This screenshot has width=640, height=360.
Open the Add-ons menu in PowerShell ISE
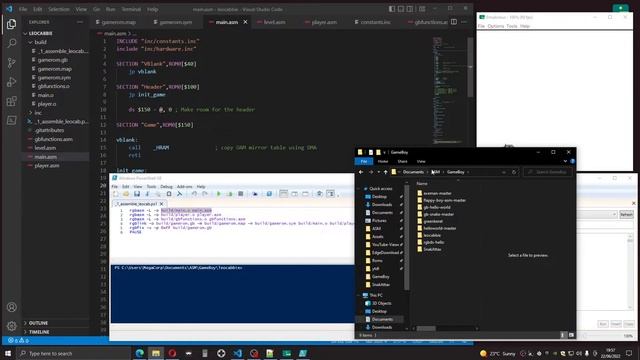click(x=184, y=187)
